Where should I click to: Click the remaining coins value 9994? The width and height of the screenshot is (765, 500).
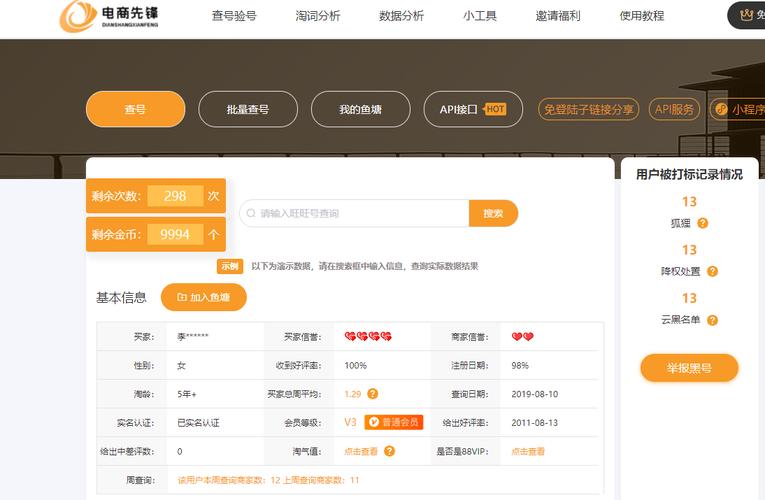pos(175,235)
